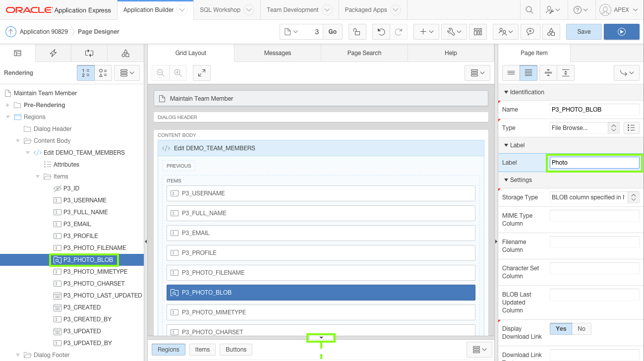This screenshot has height=361, width=644.
Task: Select the Grid Layout tab
Action: click(191, 53)
